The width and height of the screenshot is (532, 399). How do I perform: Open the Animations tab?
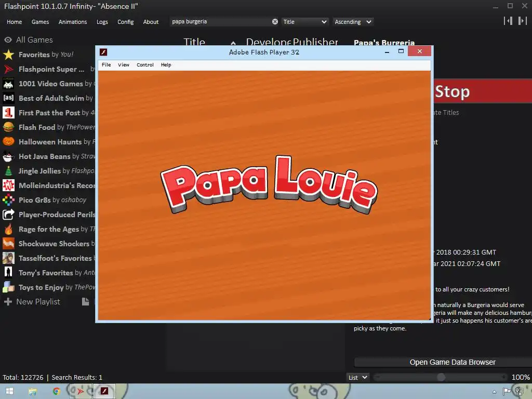tap(73, 22)
